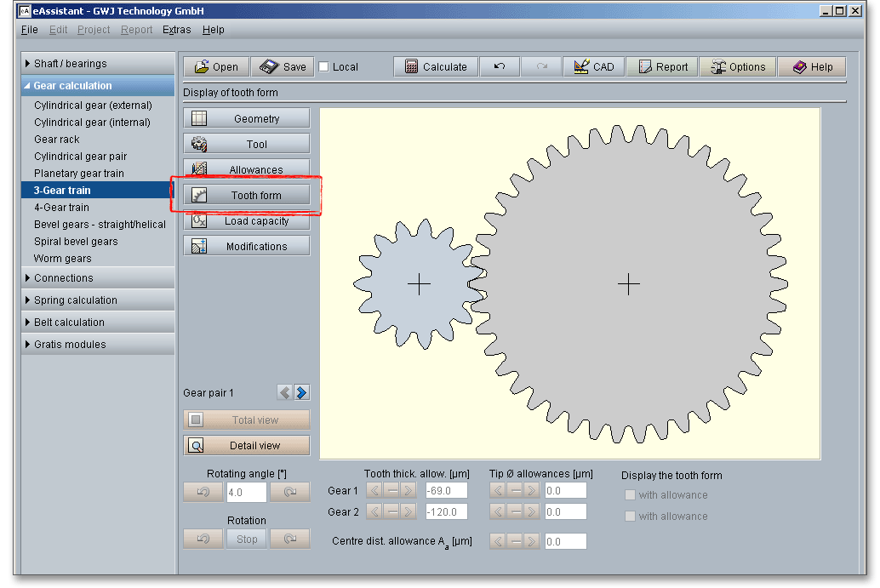Save the project with Save button

tap(283, 67)
